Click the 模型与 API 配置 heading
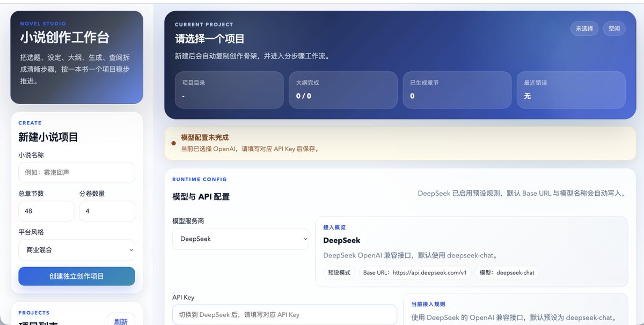Image resolution: width=644 pixels, height=325 pixels. (201, 197)
